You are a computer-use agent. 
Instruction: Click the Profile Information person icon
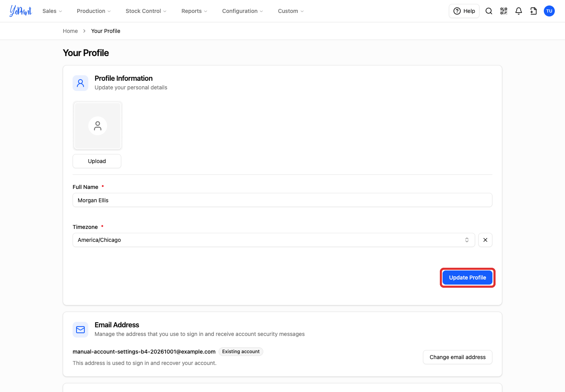tap(80, 83)
